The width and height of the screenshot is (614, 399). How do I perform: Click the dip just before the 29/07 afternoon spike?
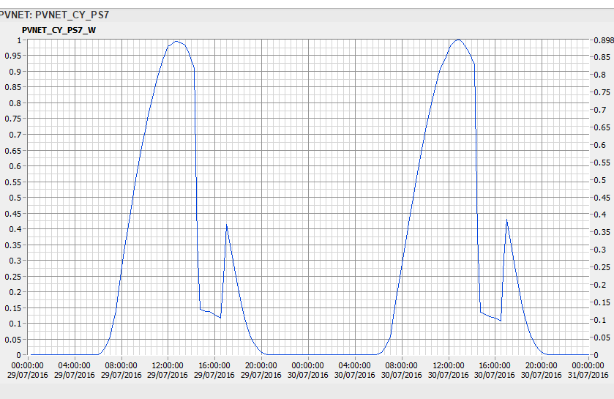[x=220, y=318]
